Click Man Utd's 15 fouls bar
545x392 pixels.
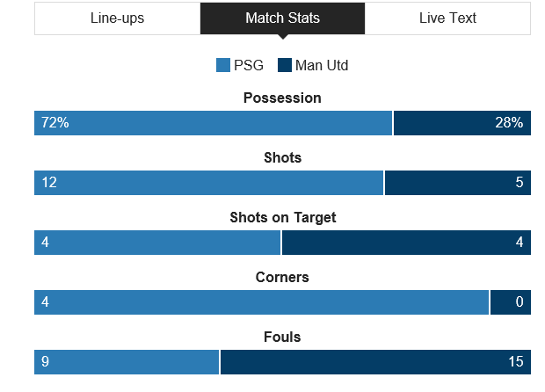coord(375,362)
